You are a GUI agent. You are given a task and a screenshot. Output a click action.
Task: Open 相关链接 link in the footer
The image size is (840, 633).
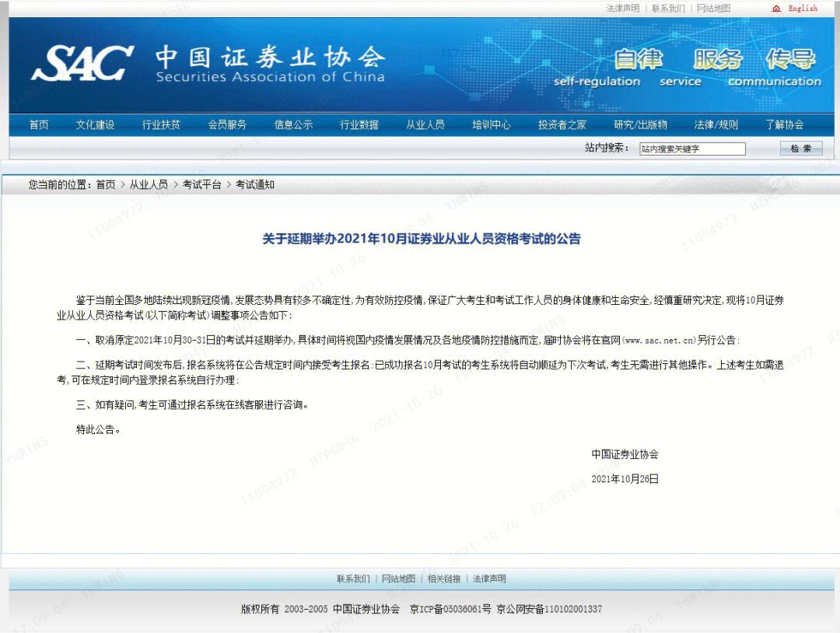pos(443,579)
